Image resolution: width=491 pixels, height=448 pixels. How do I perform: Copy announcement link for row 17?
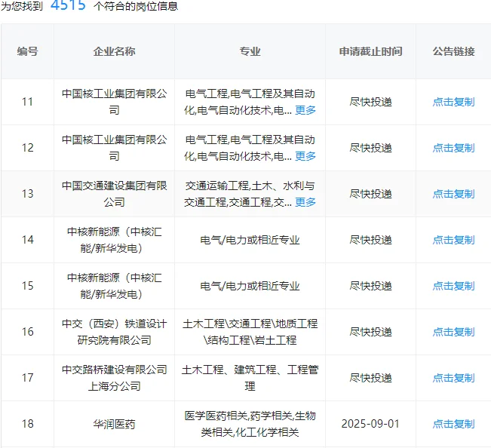[453, 378]
